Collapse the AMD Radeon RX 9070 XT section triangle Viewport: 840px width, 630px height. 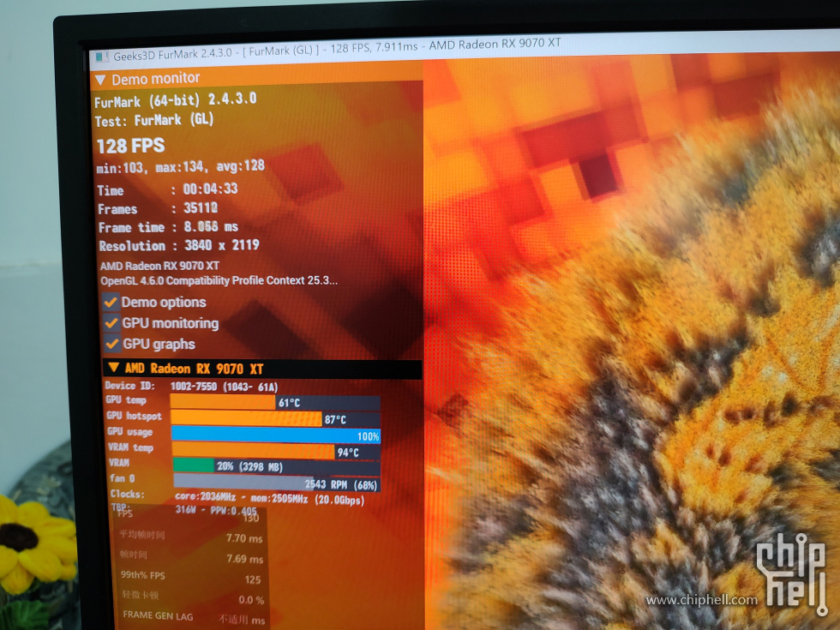point(113,368)
